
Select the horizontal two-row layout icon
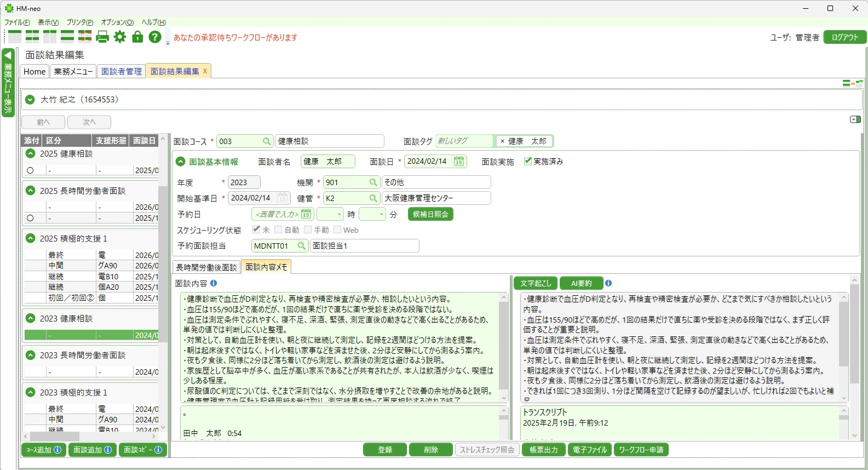pos(67,37)
